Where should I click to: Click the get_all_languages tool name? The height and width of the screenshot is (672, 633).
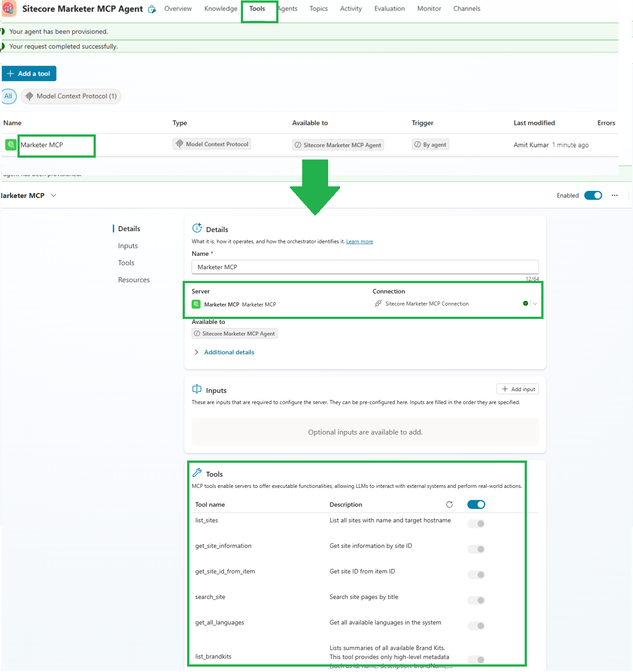220,622
